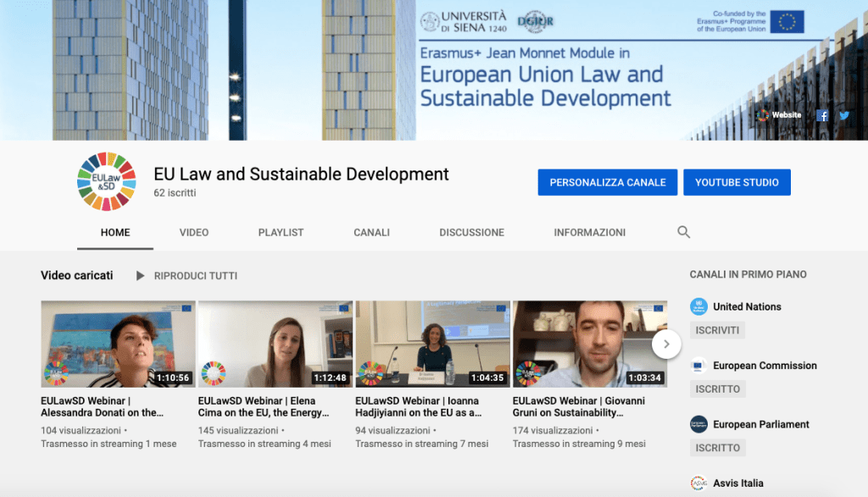Toggle Iscritto subscription for European Parliament

point(717,448)
